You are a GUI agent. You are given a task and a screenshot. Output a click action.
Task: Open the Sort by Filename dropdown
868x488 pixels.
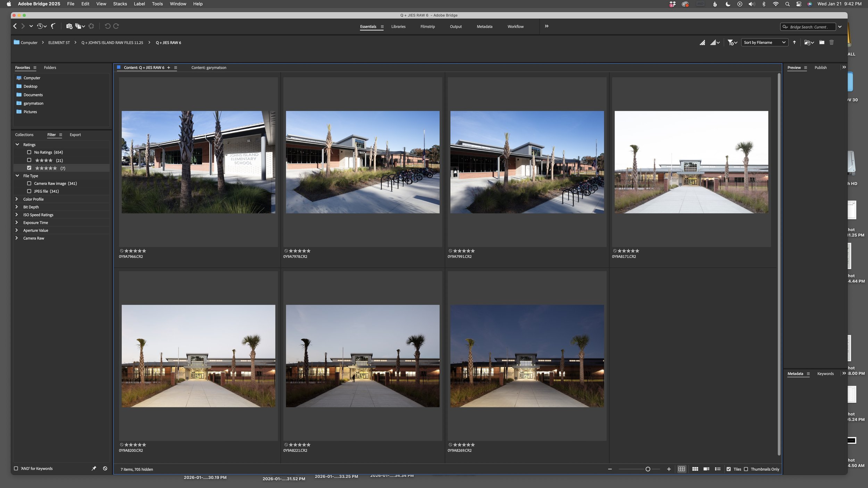coord(764,42)
